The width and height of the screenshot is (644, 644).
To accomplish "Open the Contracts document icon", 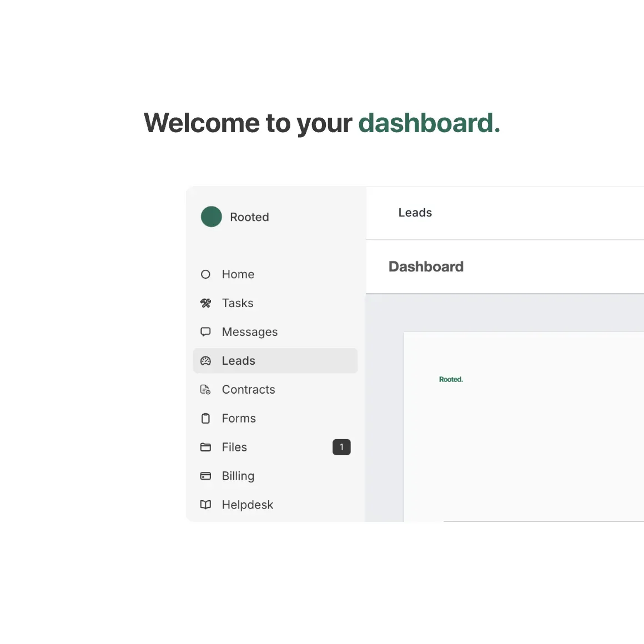I will pyautogui.click(x=205, y=390).
